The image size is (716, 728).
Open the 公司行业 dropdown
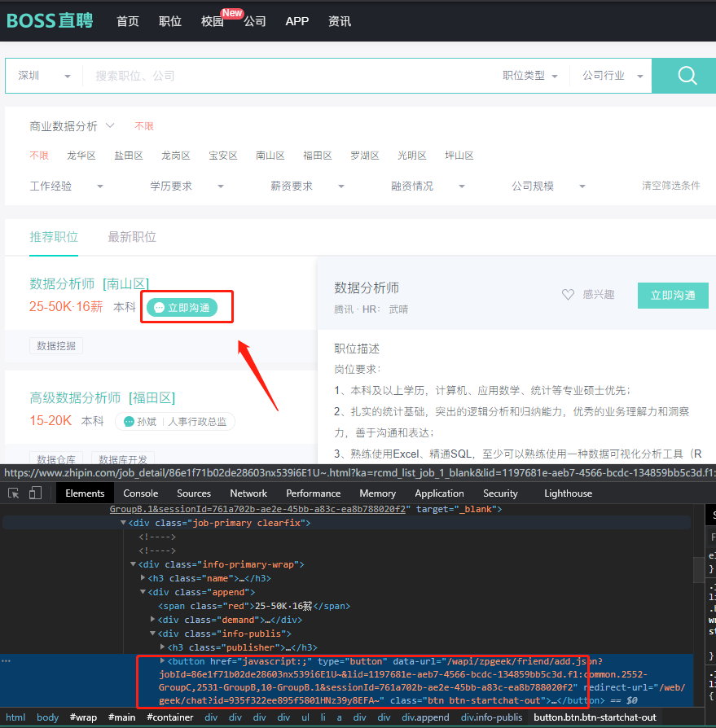(x=613, y=76)
